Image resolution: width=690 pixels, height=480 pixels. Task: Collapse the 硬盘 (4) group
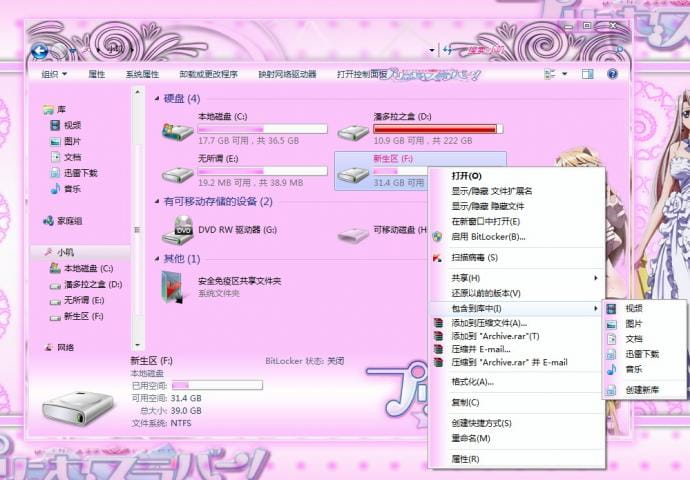pyautogui.click(x=157, y=99)
